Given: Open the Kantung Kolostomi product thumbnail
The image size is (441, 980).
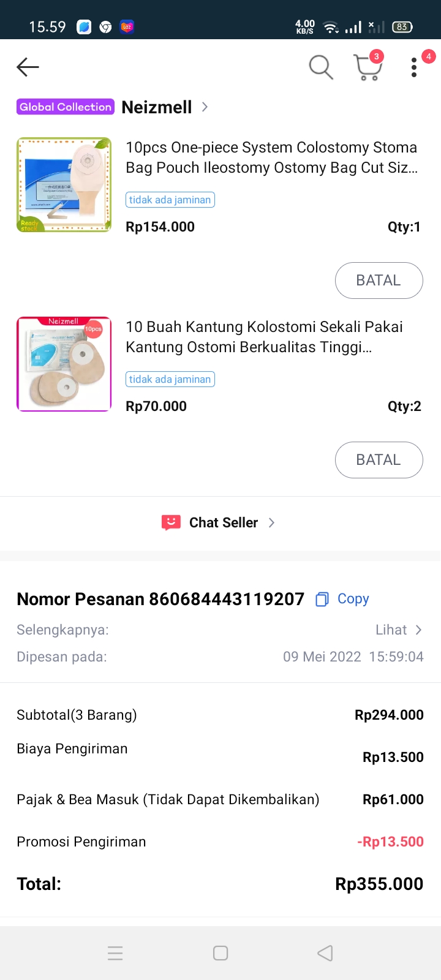Looking at the screenshot, I should click(x=64, y=364).
